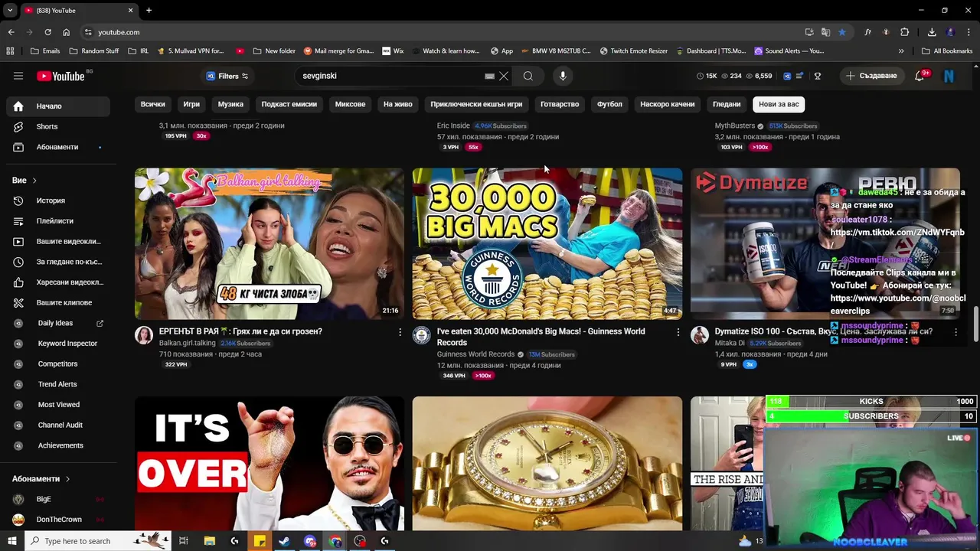The height and width of the screenshot is (551, 980).
Task: Click the IT'S OVER video thumbnail
Action: tap(269, 464)
